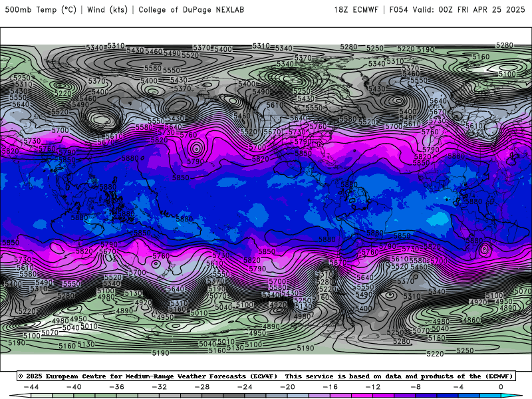Click the -44 colorbar label
Viewport: 532px width, 399px height.
31,387
